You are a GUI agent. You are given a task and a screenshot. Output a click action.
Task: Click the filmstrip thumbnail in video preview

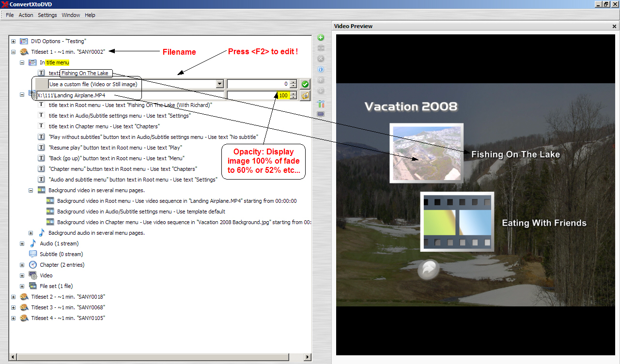pyautogui.click(x=457, y=222)
